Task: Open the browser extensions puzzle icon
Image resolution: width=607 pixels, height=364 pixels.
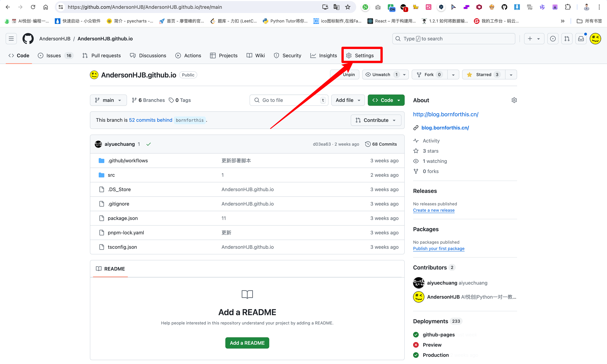Action: click(568, 7)
